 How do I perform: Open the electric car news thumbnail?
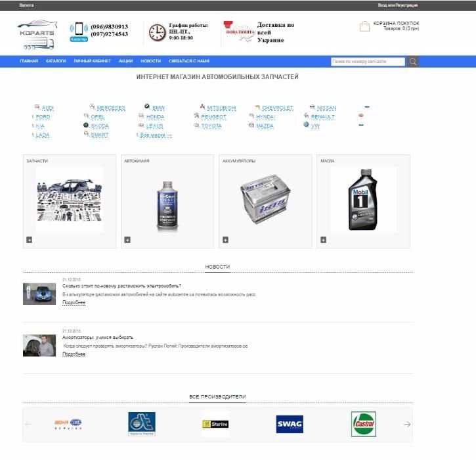coord(39,294)
